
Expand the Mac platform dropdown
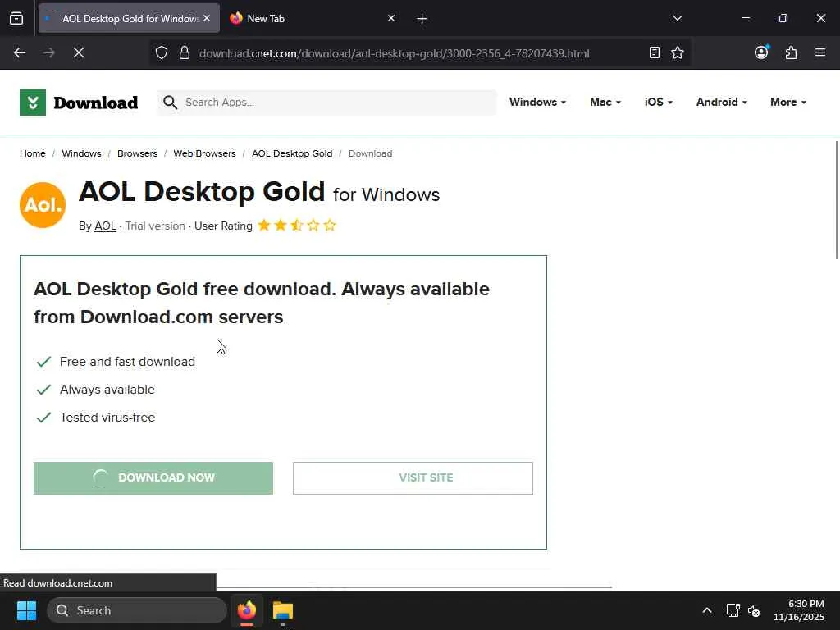click(x=605, y=103)
